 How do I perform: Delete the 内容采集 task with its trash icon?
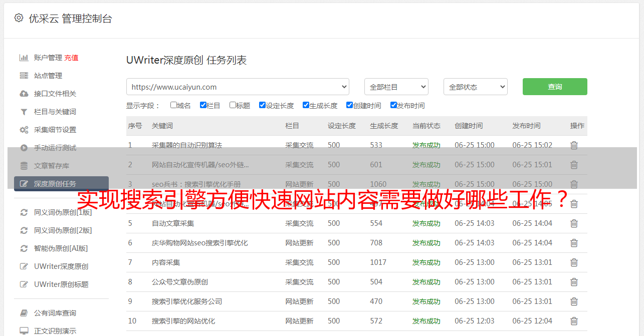(574, 262)
